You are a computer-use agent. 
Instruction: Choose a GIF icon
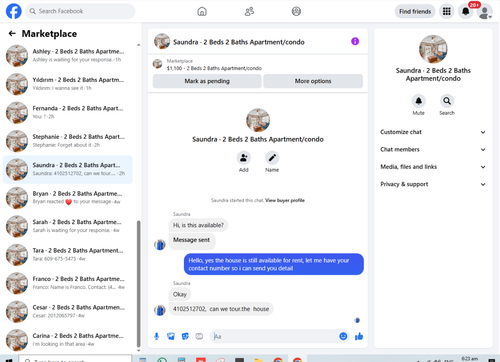click(x=199, y=336)
